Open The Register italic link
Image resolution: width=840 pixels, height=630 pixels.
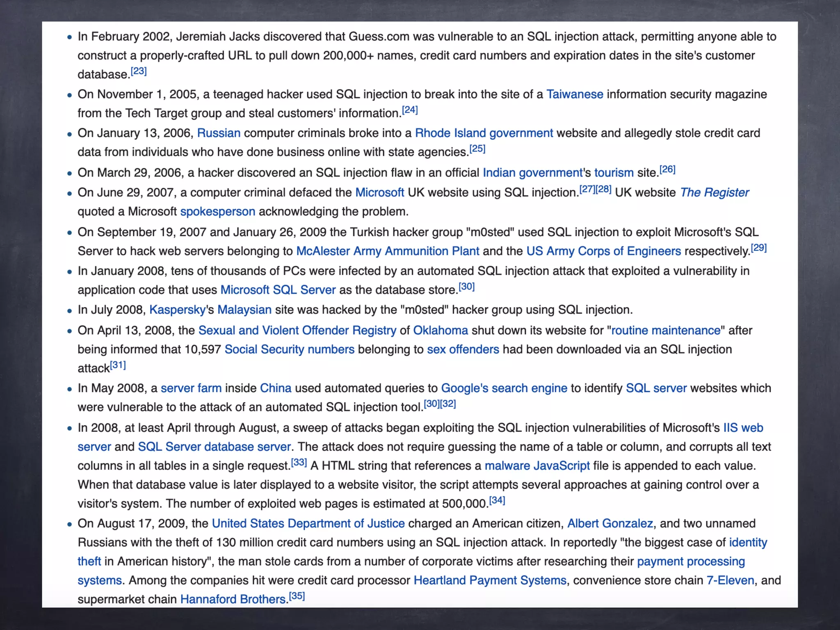pyautogui.click(x=714, y=193)
